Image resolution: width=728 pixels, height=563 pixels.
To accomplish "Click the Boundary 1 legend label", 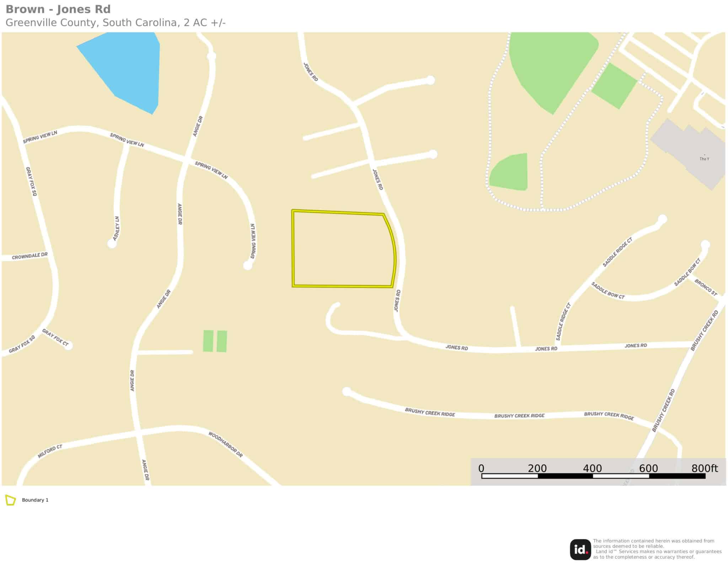I will 35,500.
